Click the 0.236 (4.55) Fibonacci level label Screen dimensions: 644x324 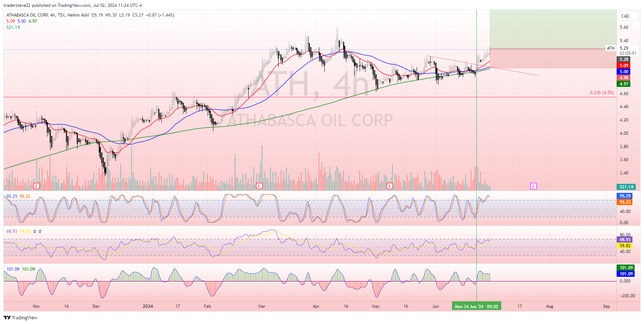point(602,93)
